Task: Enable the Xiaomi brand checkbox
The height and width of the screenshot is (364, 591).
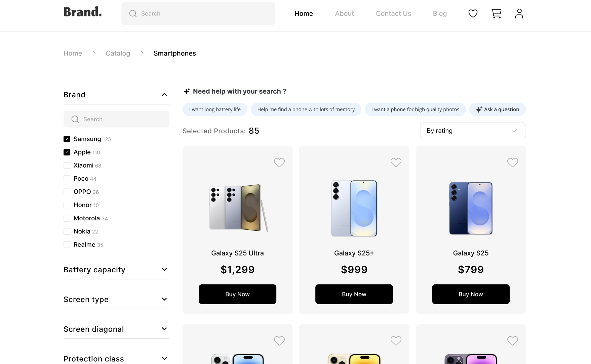Action: click(x=67, y=166)
